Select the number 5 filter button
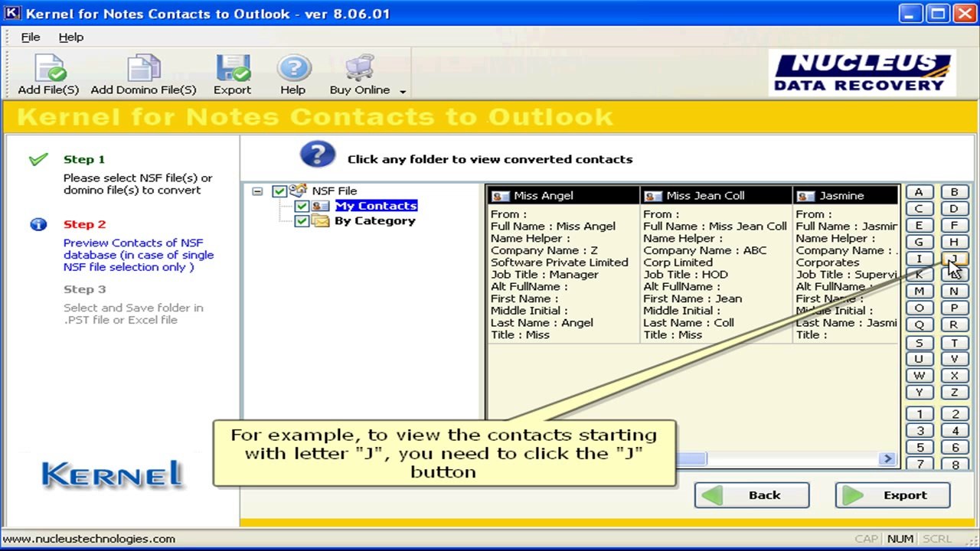Image resolution: width=980 pixels, height=551 pixels. (x=919, y=448)
